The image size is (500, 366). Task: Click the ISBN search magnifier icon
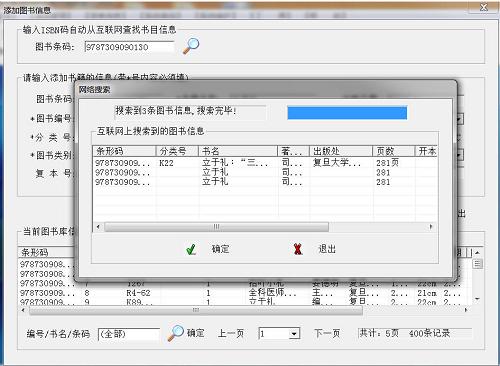(191, 46)
